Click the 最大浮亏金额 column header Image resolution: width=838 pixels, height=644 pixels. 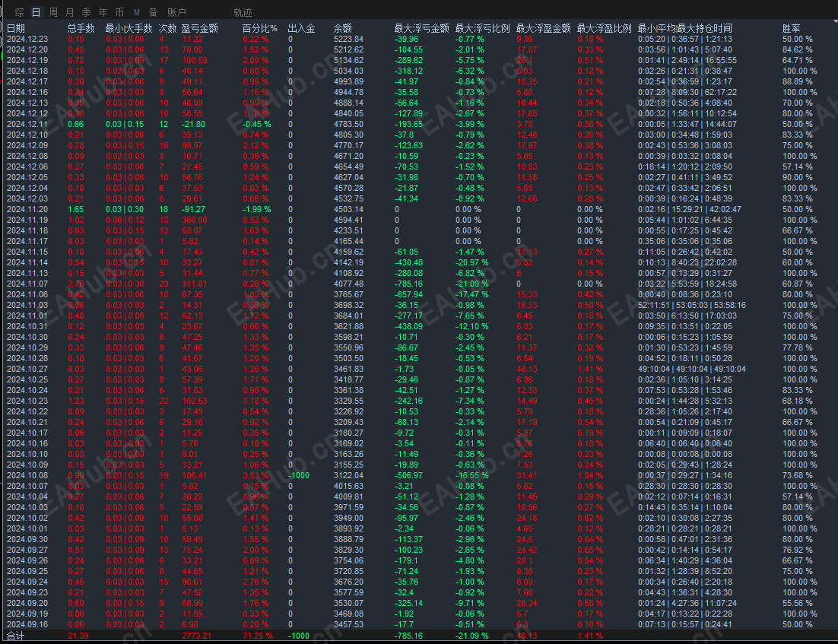pos(422,28)
